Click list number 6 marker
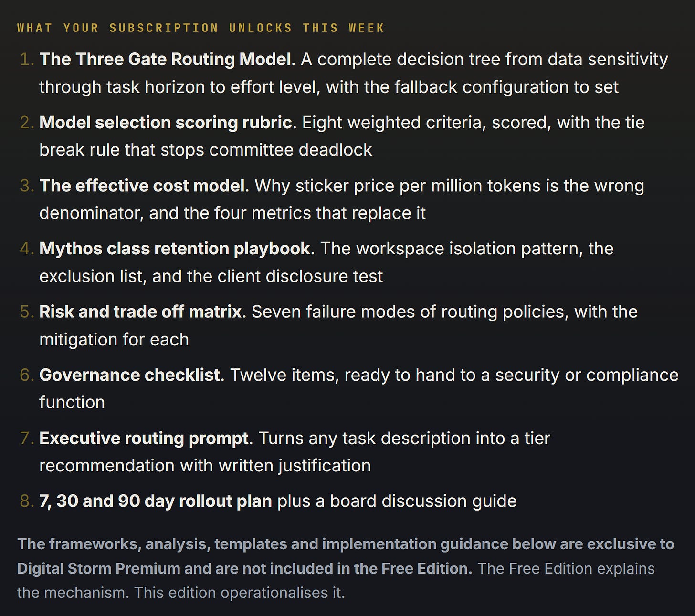This screenshot has width=695, height=616. [x=27, y=375]
